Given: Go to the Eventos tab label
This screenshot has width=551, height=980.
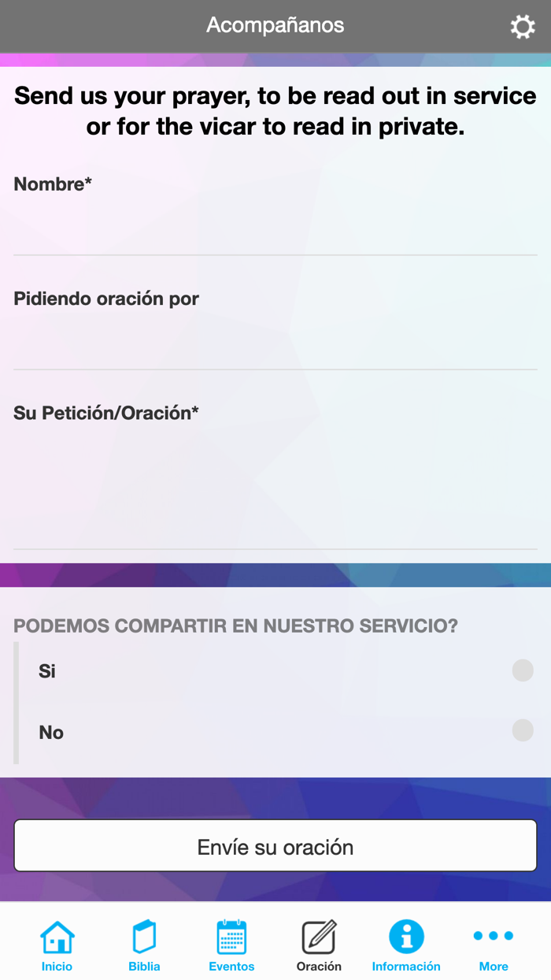Looking at the screenshot, I should click(231, 967).
